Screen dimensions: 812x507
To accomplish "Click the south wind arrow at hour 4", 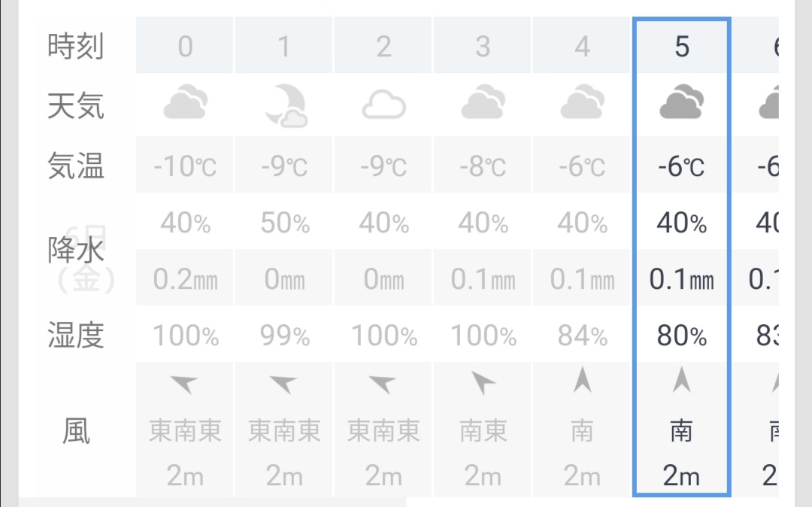I will point(582,381).
